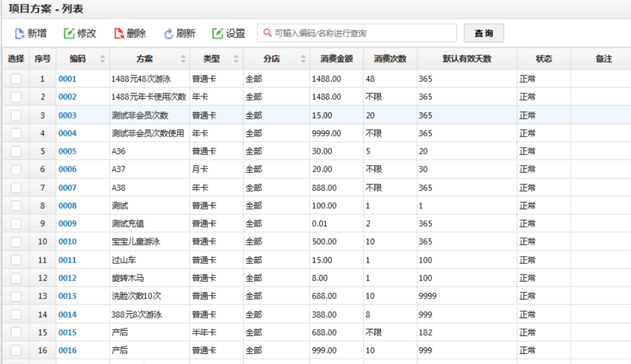Open the 设置 settings icon
Viewport: 631px width, 364px height.
click(x=218, y=33)
